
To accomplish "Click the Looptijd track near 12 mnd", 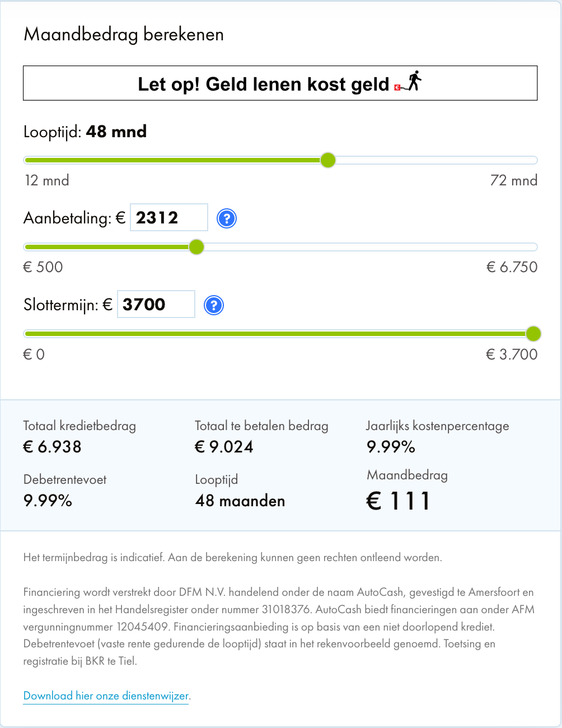I will (34, 160).
